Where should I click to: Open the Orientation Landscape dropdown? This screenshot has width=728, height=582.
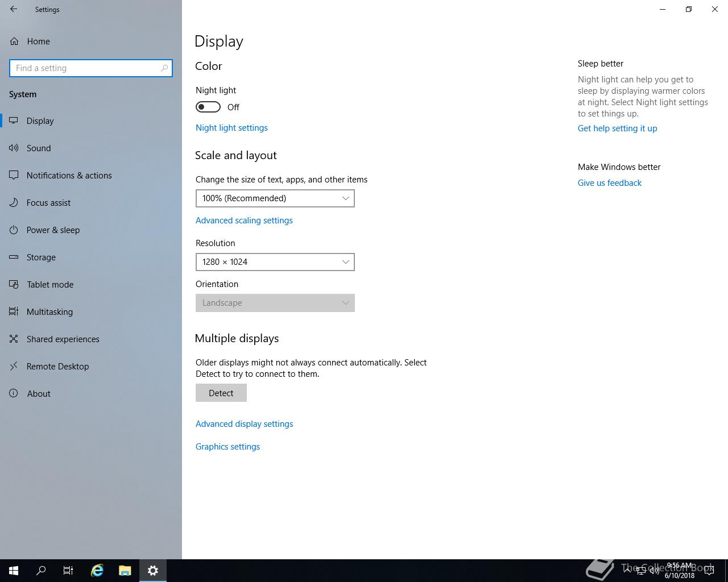(x=275, y=303)
